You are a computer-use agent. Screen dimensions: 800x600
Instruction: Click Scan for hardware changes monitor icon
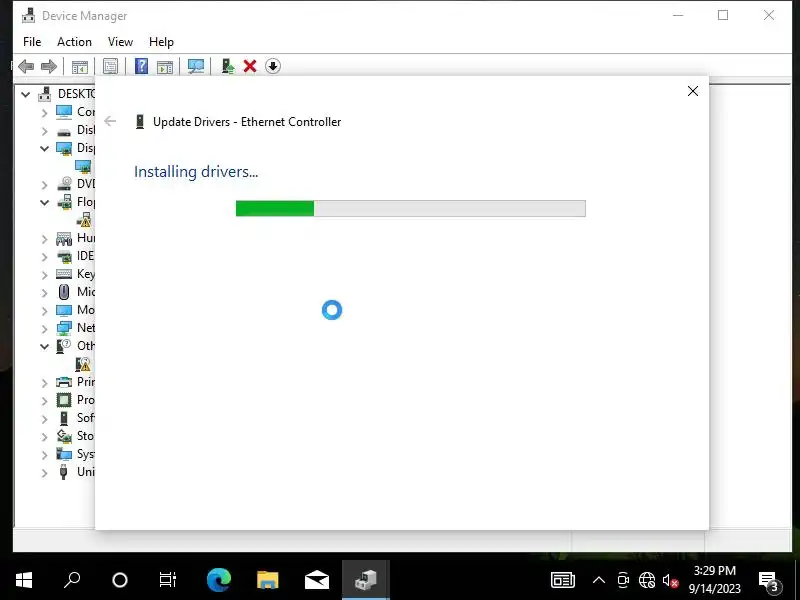196,66
